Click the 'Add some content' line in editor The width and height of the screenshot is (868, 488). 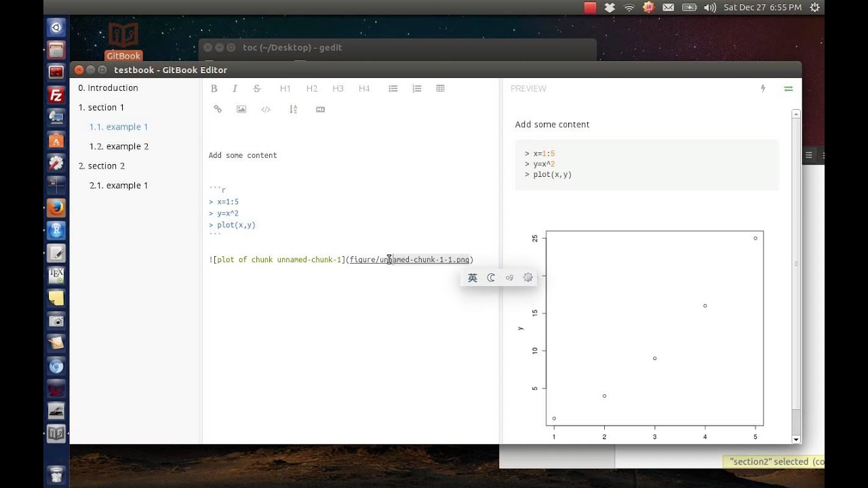pos(243,155)
